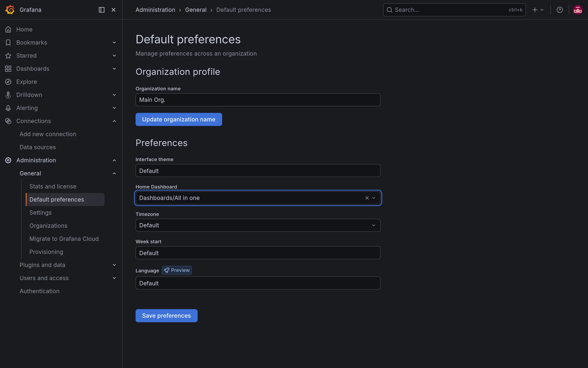This screenshot has width=588, height=368.
Task: Open the plus New menu
Action: (x=538, y=10)
